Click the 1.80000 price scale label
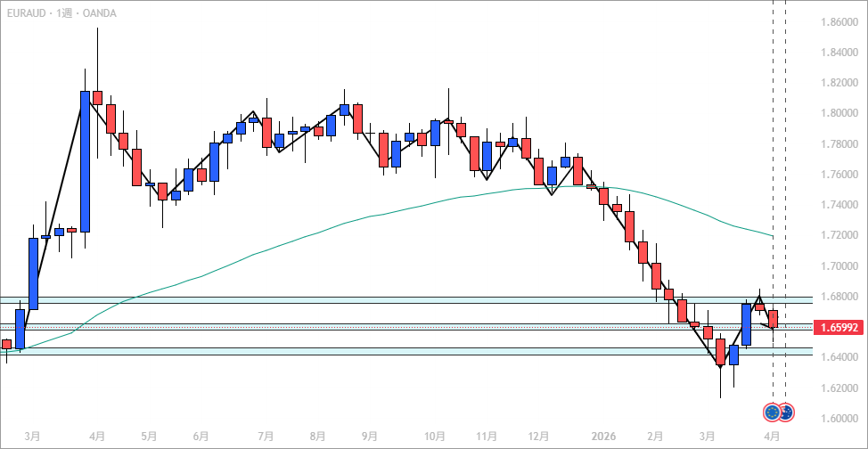868x449 pixels. [x=839, y=113]
